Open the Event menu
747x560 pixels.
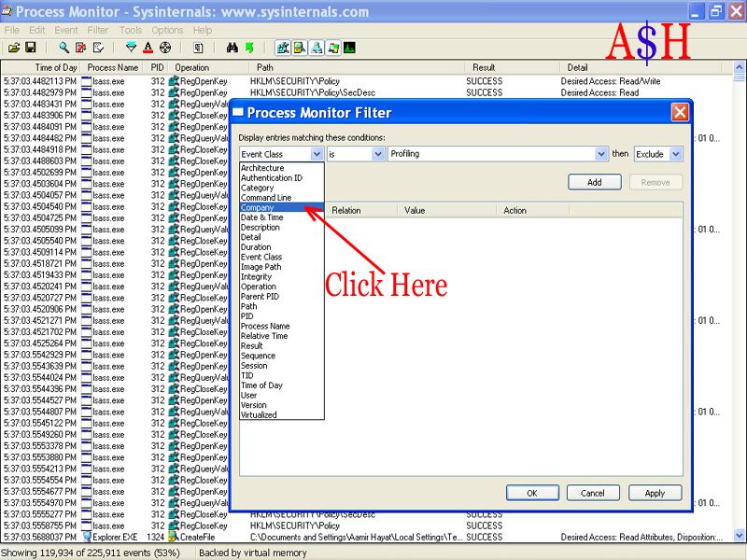[66, 30]
